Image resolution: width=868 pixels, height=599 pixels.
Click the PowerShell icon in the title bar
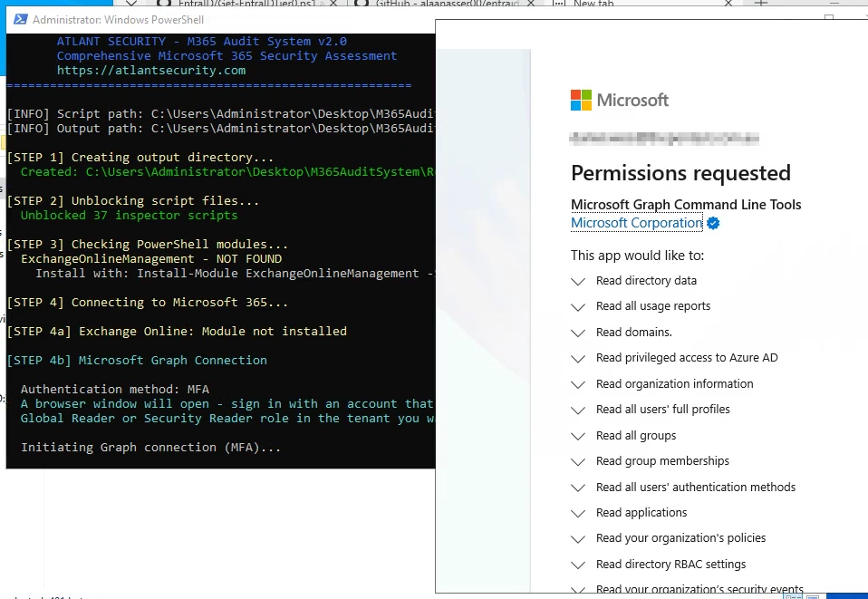click(21, 19)
